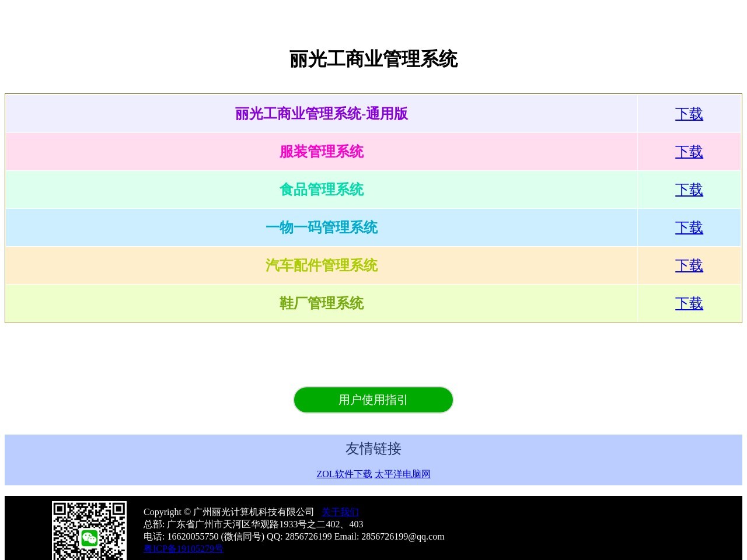Open the 关于我们 page
Viewport: 747px width, 560px height.
[340, 512]
